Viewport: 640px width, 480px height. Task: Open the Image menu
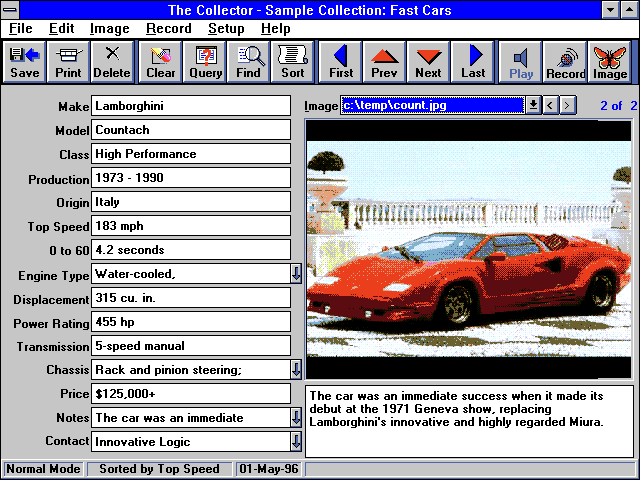109,29
